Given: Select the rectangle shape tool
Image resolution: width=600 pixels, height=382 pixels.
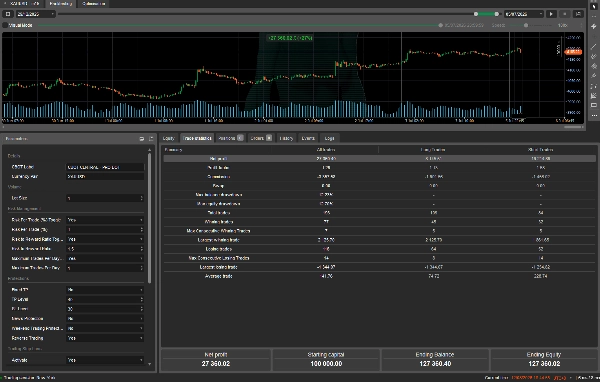Looking at the screenshot, I should tap(594, 105).
